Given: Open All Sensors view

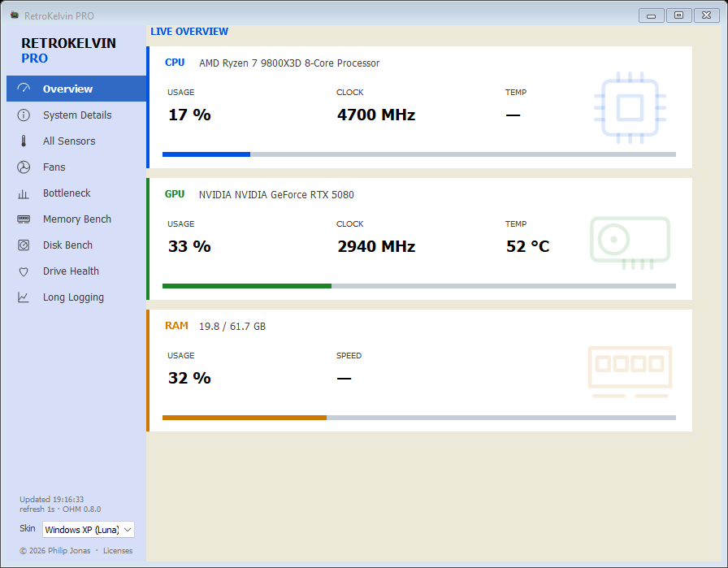Looking at the screenshot, I should click(76, 141).
